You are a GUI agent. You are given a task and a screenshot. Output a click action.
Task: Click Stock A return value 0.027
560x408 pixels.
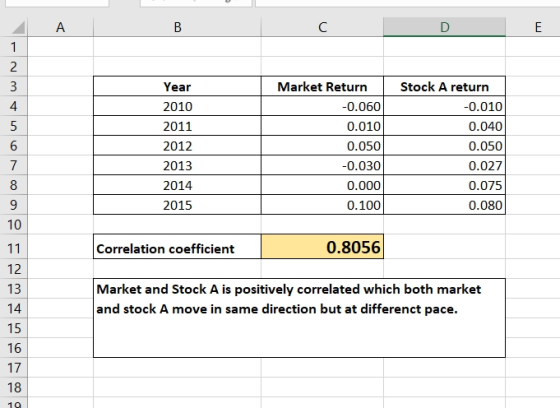click(444, 165)
